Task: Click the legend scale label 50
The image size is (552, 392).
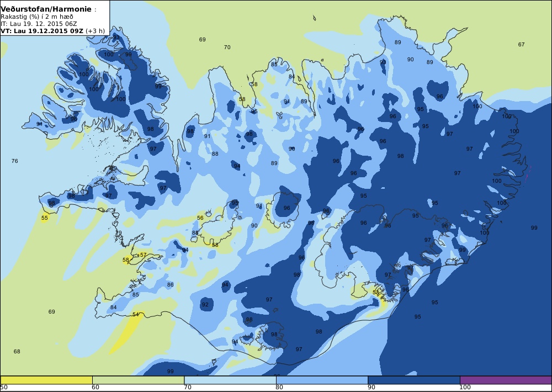Action: pyautogui.click(x=4, y=388)
